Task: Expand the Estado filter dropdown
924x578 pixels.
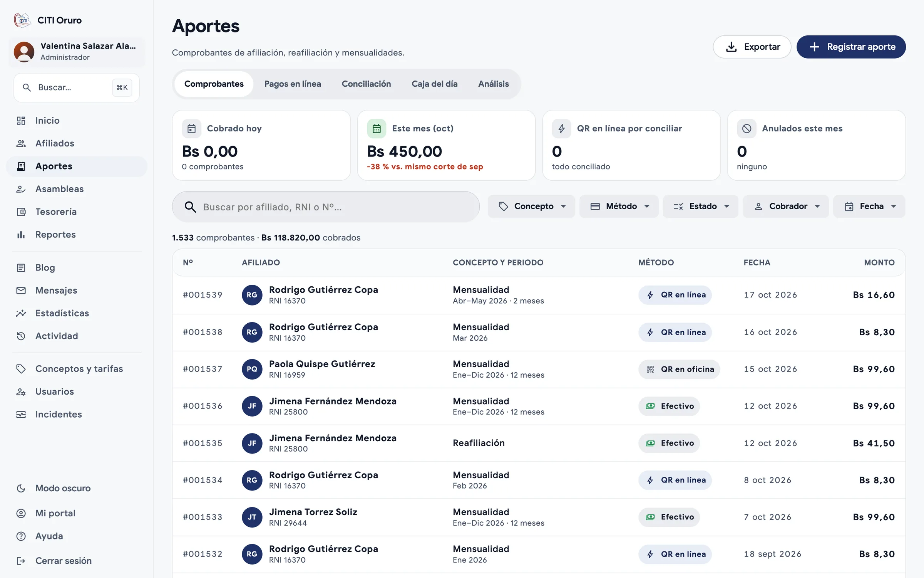Action: point(701,207)
